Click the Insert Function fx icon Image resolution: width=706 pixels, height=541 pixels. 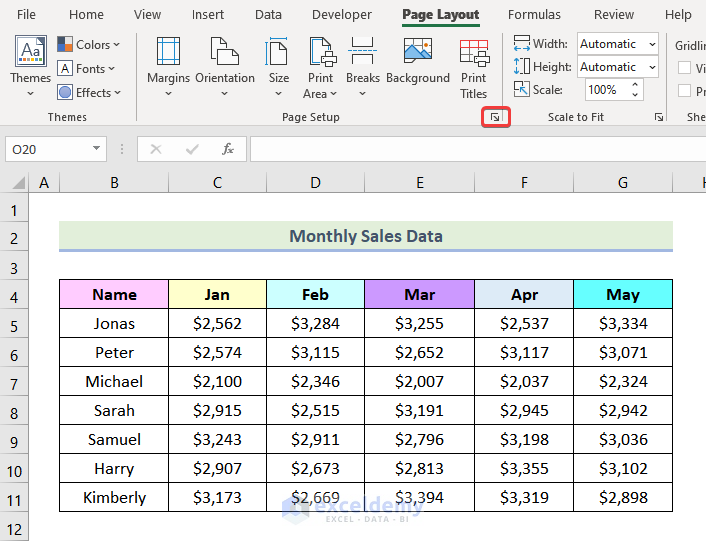click(228, 149)
